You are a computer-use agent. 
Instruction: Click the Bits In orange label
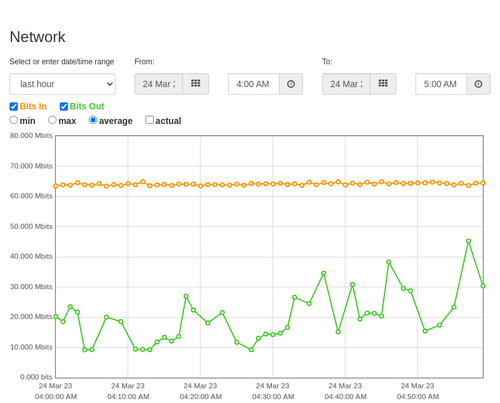click(x=33, y=106)
